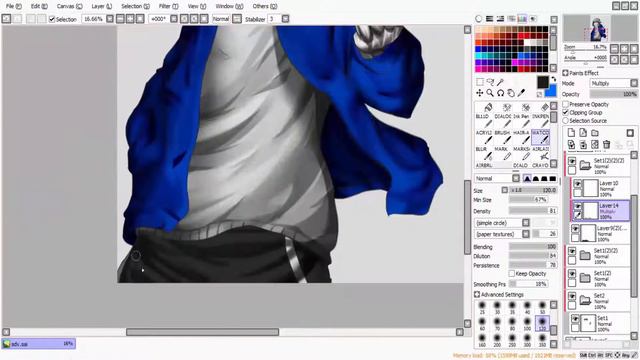The height and width of the screenshot is (360, 640).
Task: Open the Stabilizer value dropdown
Action: [x=285, y=19]
